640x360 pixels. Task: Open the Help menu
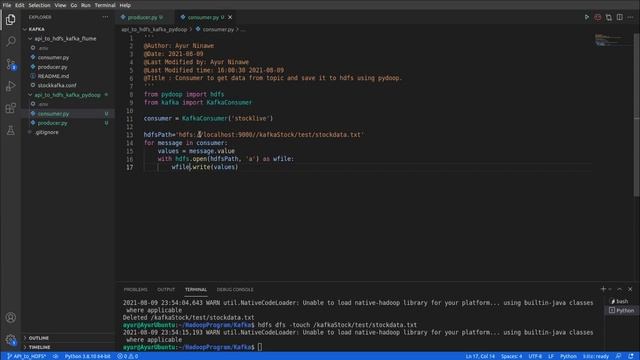point(125,5)
